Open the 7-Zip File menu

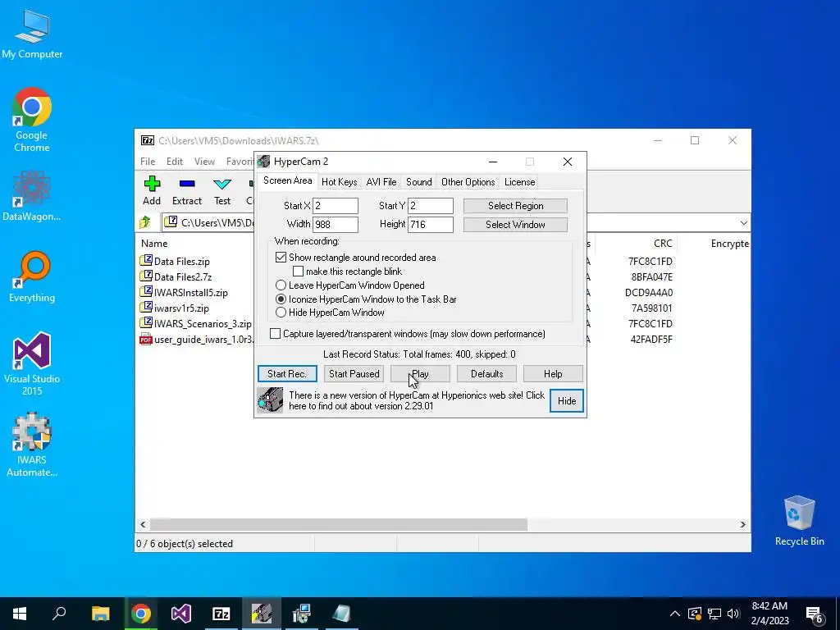coord(148,162)
